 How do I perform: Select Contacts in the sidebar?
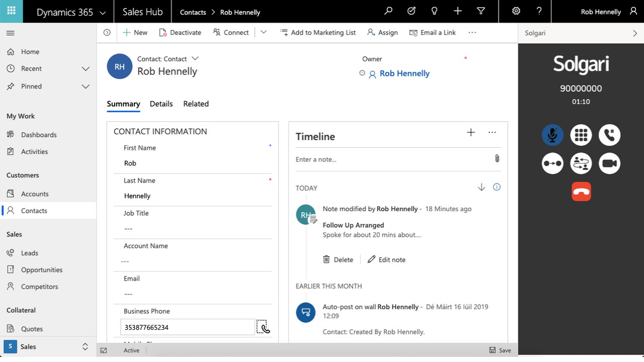coord(48,211)
